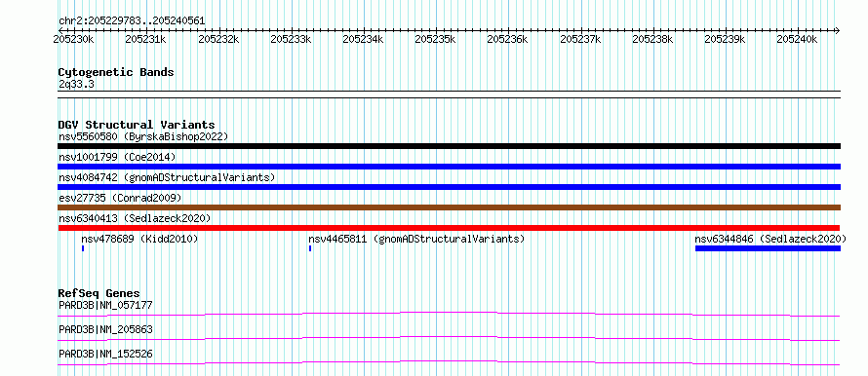Click the brown esv27735 variant bar

click(x=449, y=207)
